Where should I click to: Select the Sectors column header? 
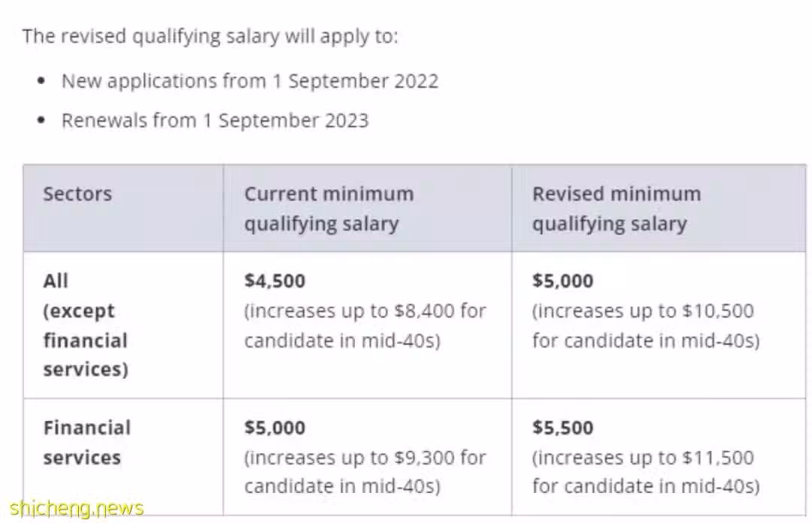click(77, 194)
